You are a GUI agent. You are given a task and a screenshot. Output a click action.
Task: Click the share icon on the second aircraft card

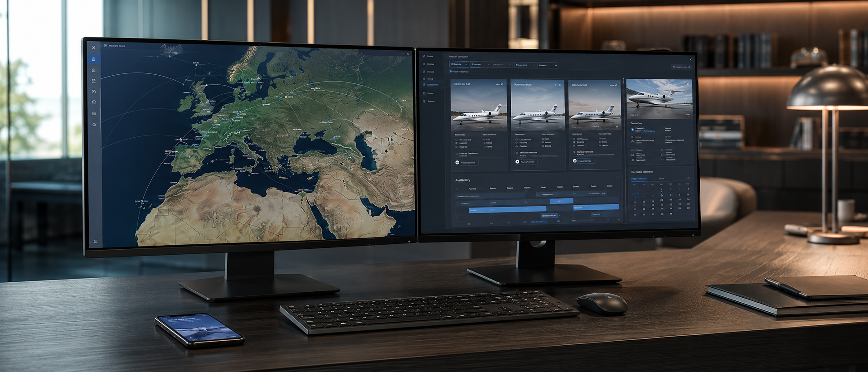point(560,85)
